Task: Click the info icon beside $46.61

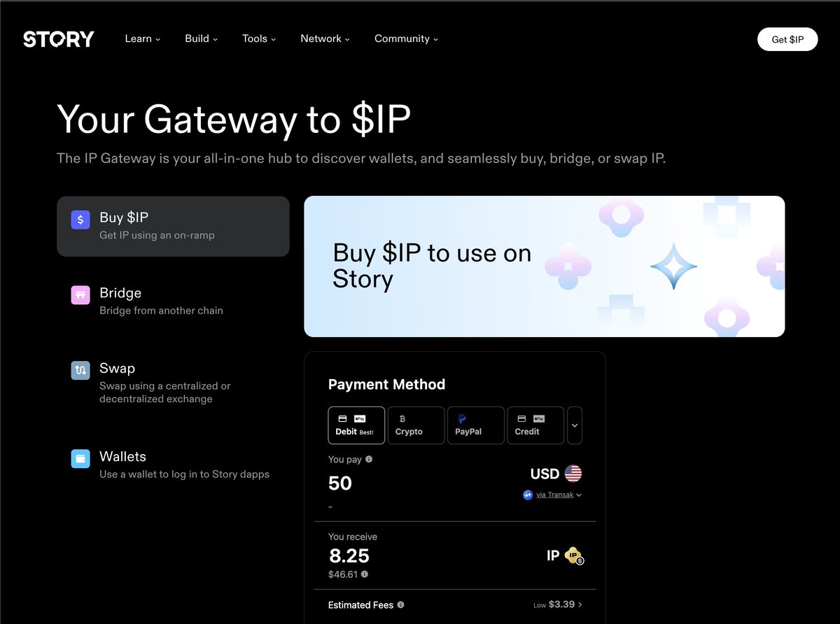Action: [365, 574]
